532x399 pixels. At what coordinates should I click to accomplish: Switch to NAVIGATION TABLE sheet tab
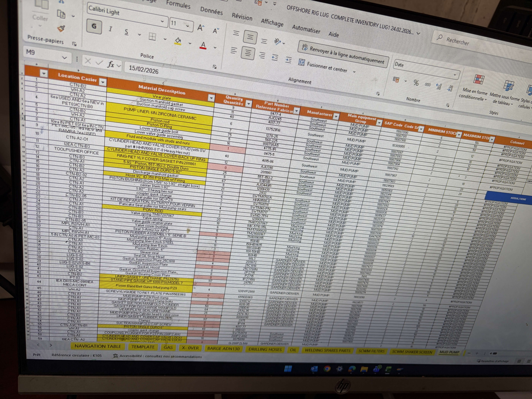[x=98, y=346]
